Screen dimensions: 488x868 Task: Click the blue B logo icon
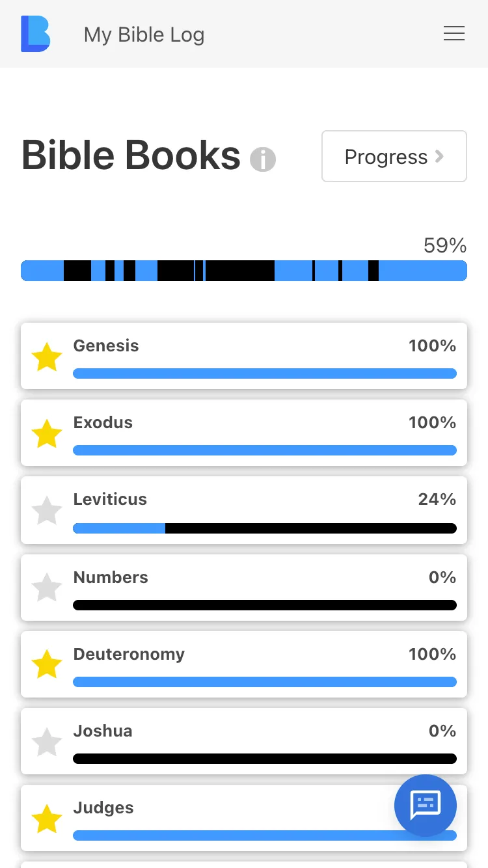[x=35, y=34]
